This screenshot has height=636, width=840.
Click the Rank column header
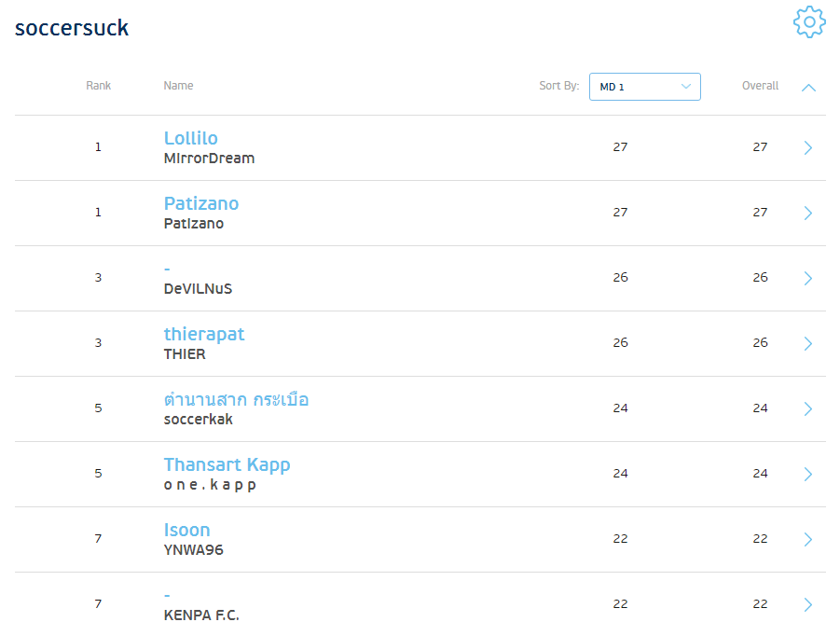(98, 86)
